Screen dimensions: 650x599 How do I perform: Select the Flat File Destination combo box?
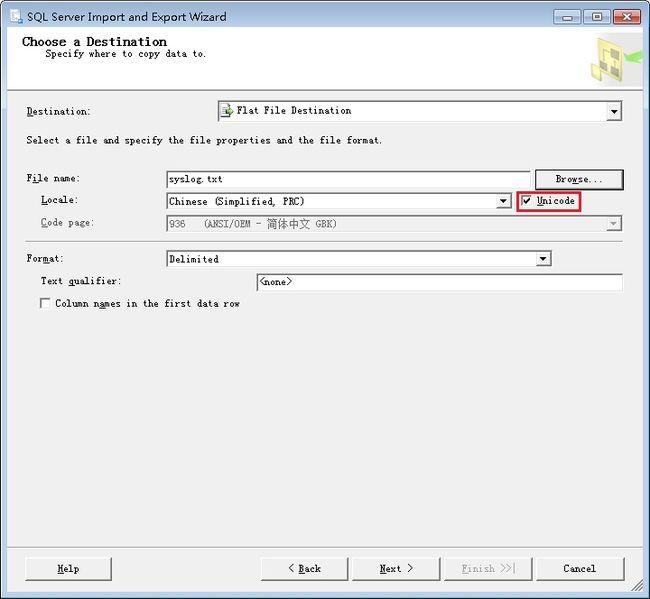pos(420,111)
